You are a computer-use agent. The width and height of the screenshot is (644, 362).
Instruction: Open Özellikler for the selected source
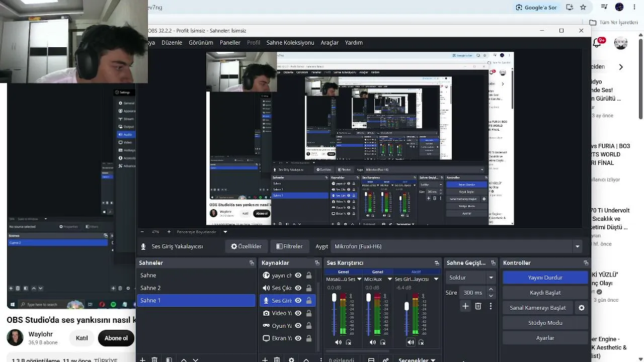click(x=246, y=246)
